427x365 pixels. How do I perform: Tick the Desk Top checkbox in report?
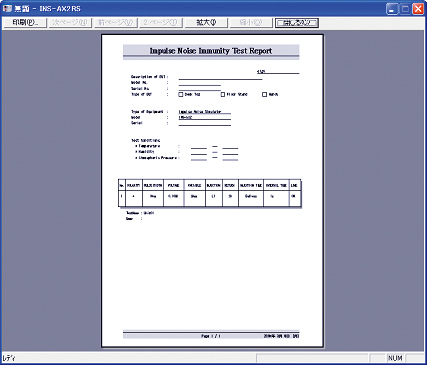click(181, 95)
